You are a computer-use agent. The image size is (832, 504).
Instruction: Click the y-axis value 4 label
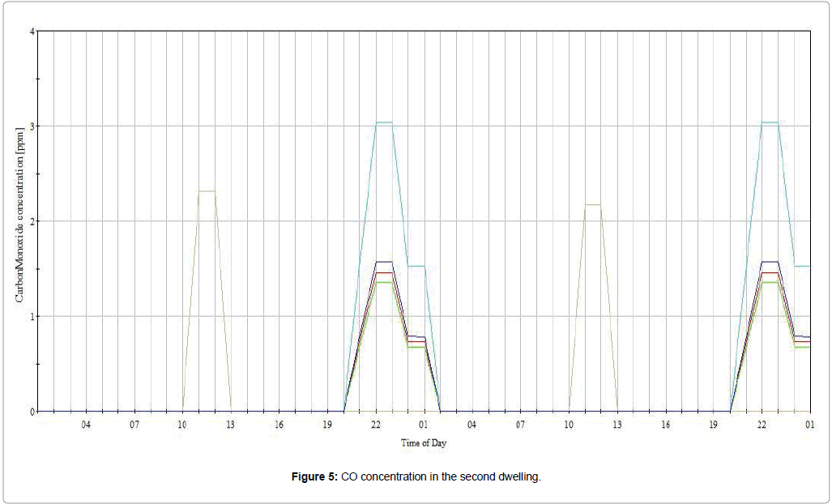pos(32,32)
